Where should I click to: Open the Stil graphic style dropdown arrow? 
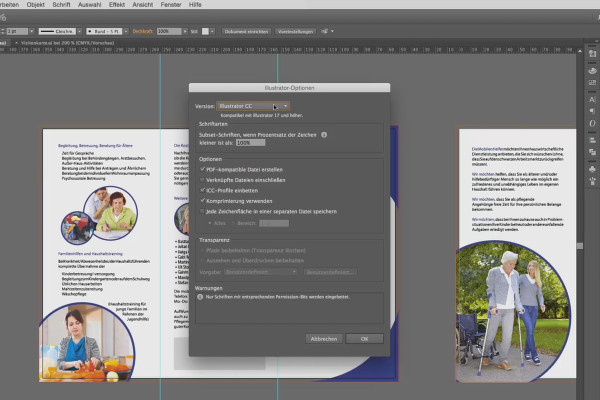tap(212, 31)
